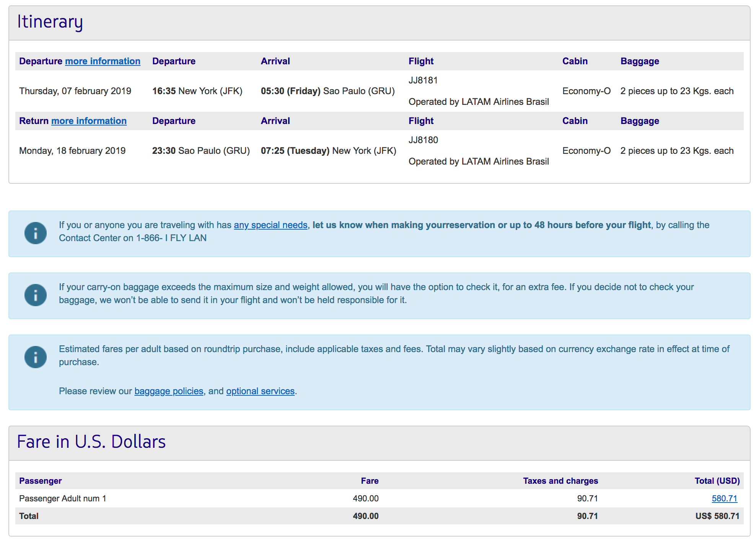Click the 580.71 total fare link
This screenshot has width=756, height=545.
[724, 498]
